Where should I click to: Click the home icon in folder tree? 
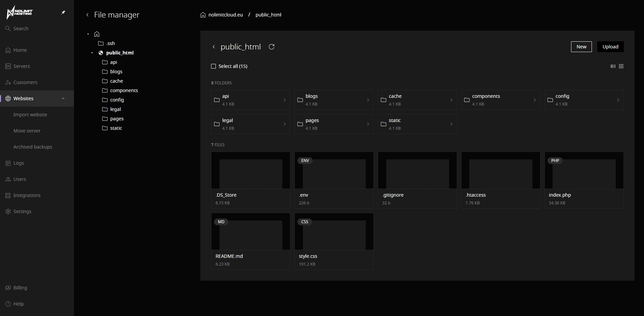pos(97,34)
